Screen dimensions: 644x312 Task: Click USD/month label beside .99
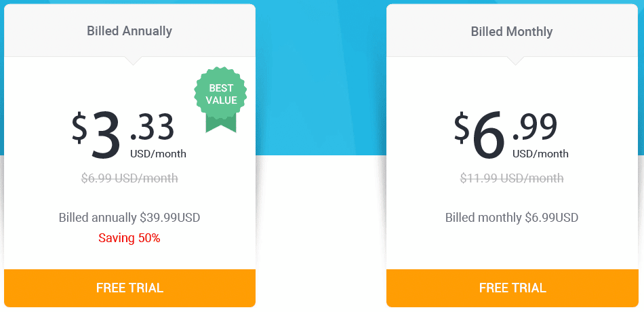click(540, 154)
